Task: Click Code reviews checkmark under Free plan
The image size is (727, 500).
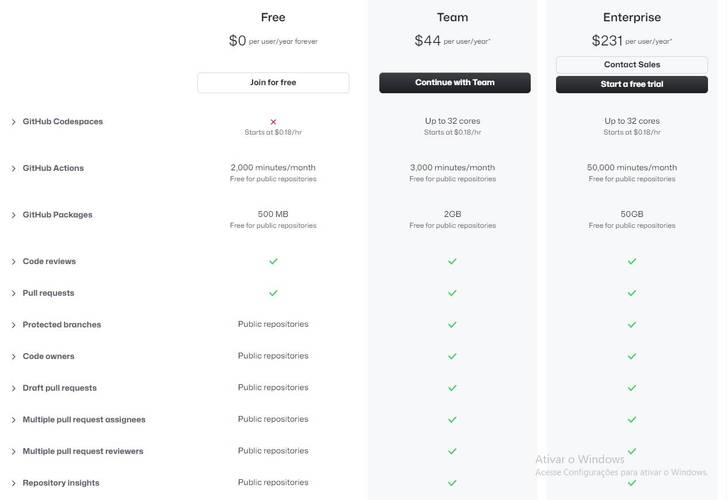Action: (x=273, y=261)
